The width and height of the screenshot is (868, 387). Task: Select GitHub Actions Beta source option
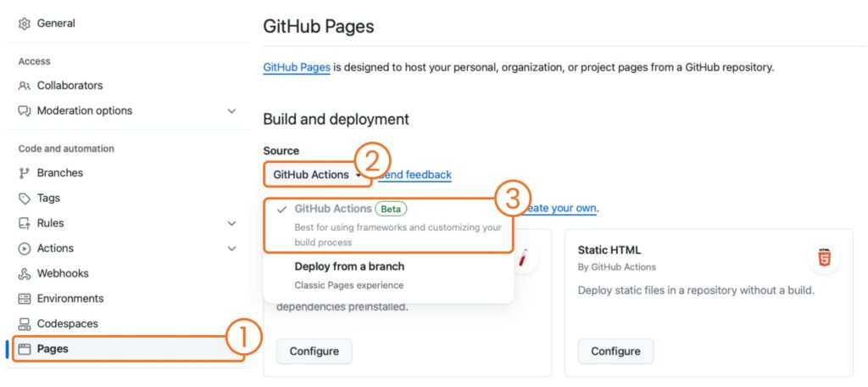(x=388, y=225)
